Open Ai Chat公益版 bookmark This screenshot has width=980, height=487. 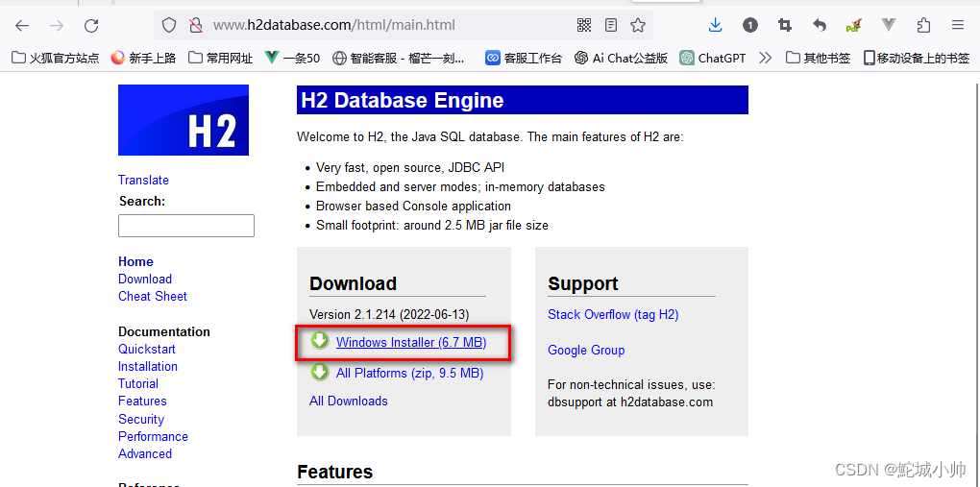(622, 59)
